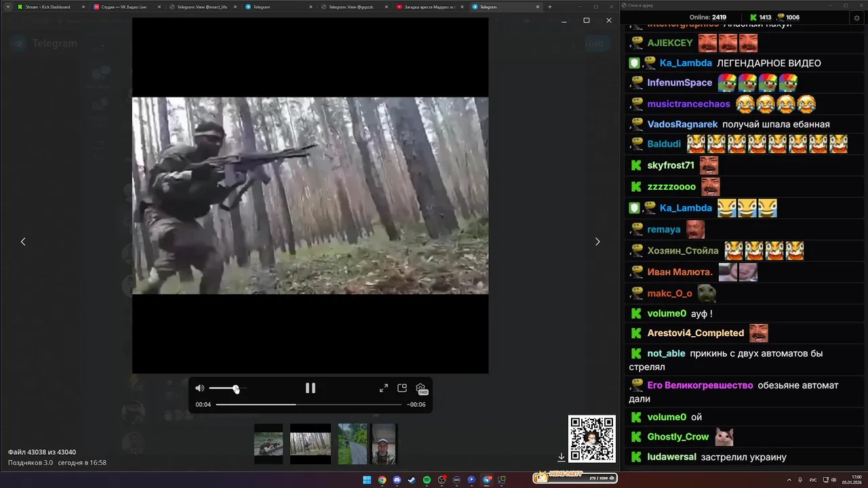
Task: Click username 'zzzzzoooo' in chat
Action: (x=671, y=186)
